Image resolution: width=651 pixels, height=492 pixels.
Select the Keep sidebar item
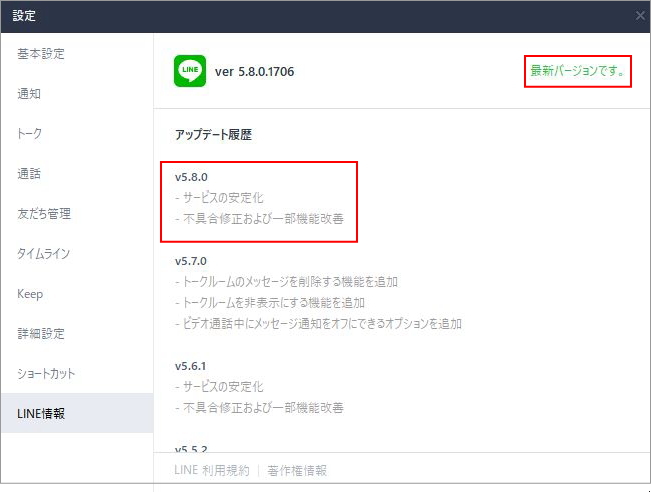30,294
